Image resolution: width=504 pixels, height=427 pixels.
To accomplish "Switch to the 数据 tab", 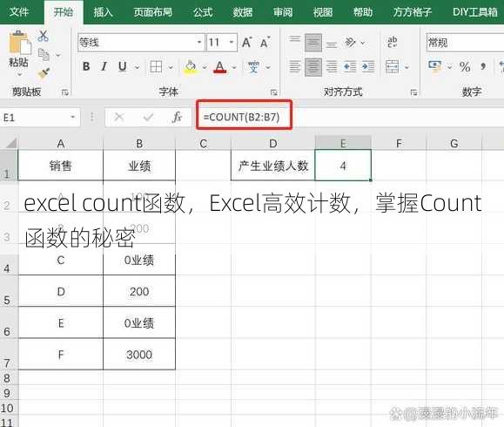I will tap(243, 12).
